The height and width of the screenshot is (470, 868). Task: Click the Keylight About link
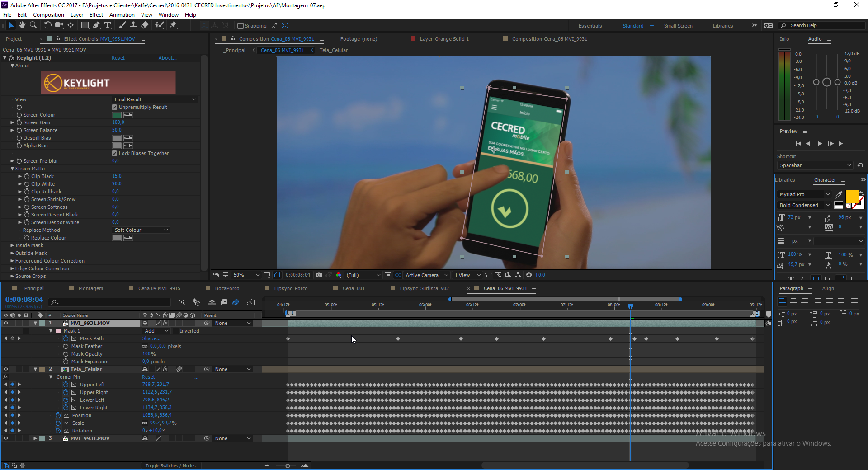coord(167,58)
